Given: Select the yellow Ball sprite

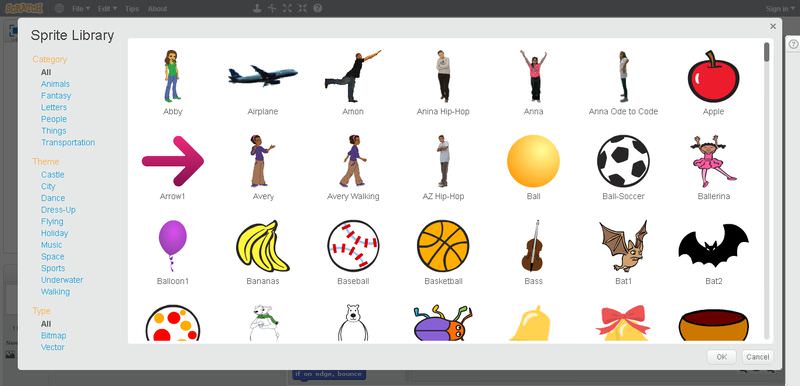Looking at the screenshot, I should pos(533,161).
